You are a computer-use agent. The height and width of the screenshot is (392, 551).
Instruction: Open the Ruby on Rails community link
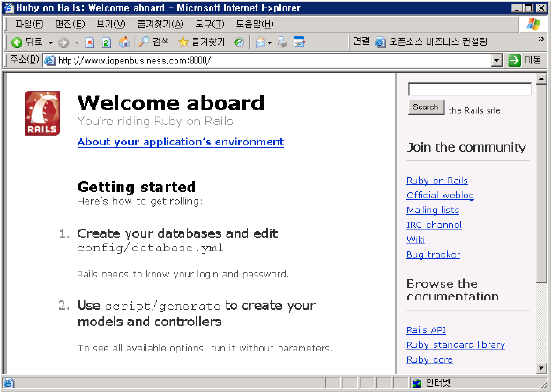pyautogui.click(x=437, y=181)
